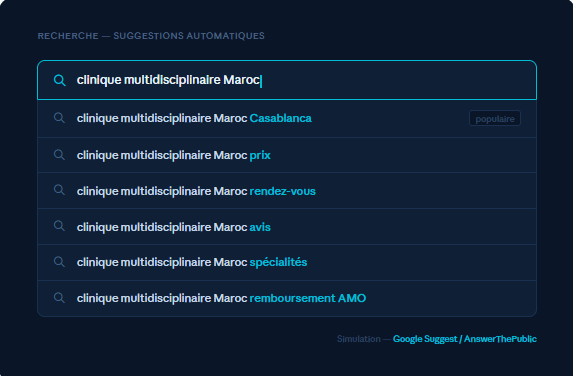Click the magnifier icon beside the avis suggestion
Image resolution: width=573 pixels, height=376 pixels.
pos(59,226)
